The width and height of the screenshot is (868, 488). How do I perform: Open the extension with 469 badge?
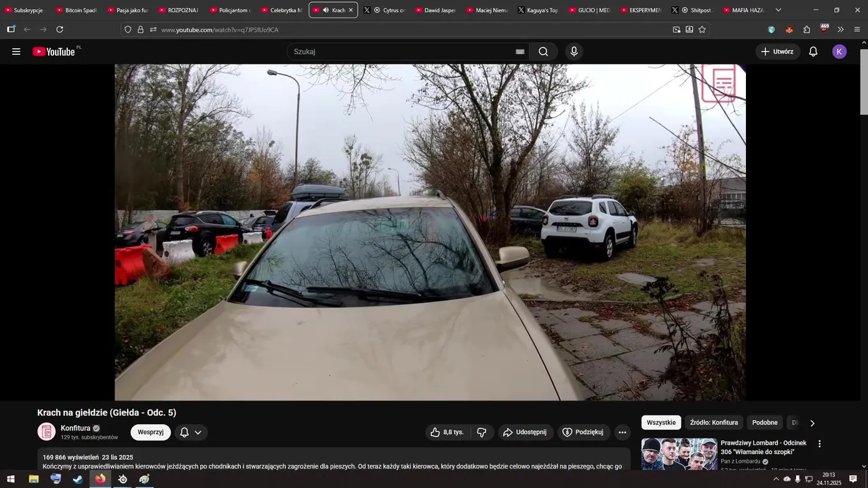tap(823, 29)
